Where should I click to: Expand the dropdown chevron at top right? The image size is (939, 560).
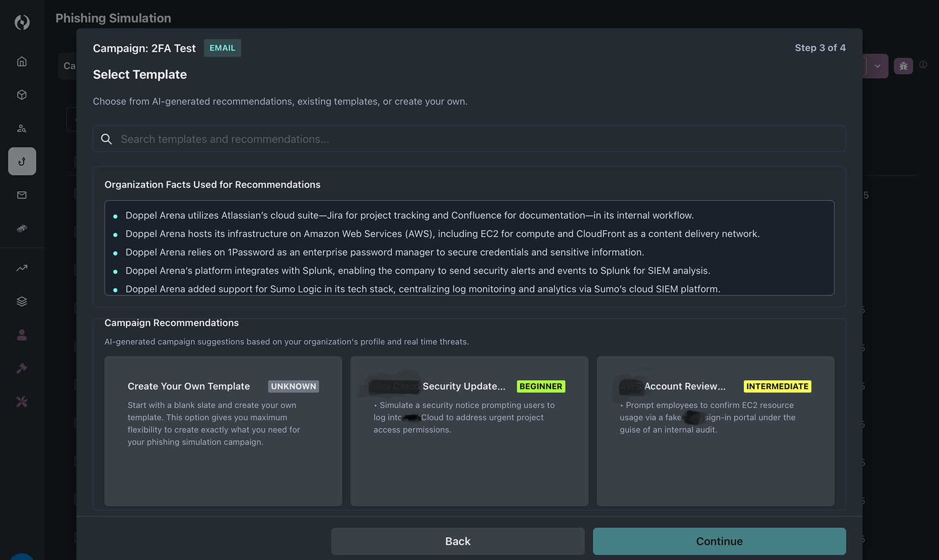877,66
